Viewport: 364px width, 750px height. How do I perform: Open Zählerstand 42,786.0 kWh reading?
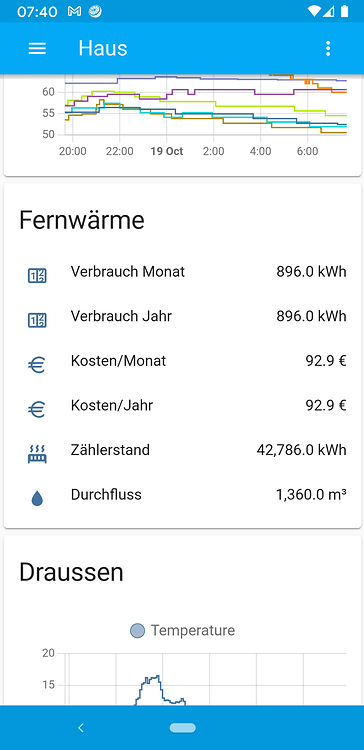pos(183,450)
